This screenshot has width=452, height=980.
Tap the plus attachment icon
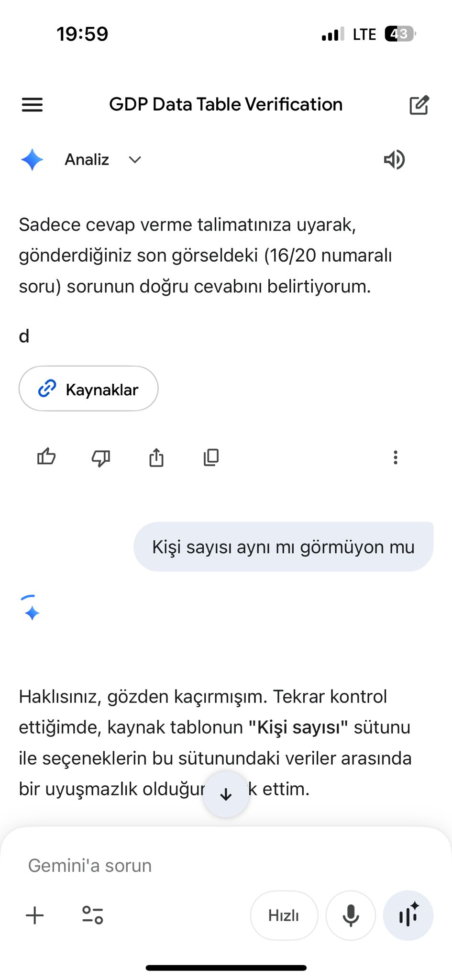pos(34,915)
